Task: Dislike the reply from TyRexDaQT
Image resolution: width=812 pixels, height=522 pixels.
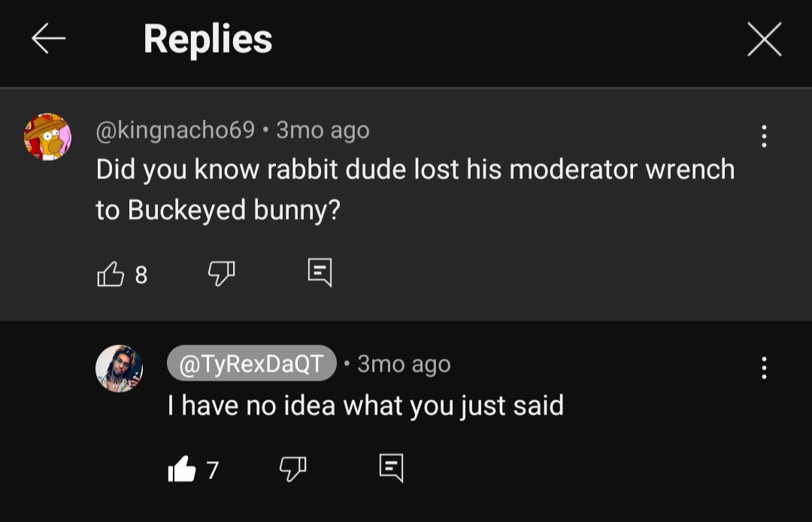Action: click(x=293, y=469)
